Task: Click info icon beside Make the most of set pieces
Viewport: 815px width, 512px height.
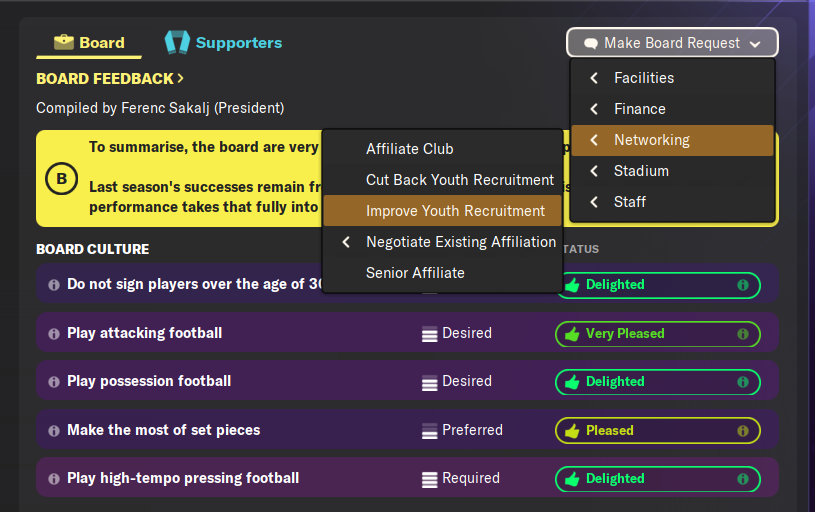Action: (54, 431)
